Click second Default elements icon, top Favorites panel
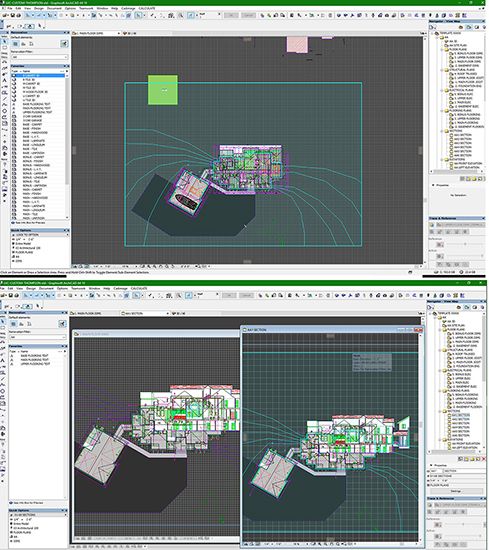Image resolution: width=489 pixels, height=550 pixels. pyautogui.click(x=23, y=44)
